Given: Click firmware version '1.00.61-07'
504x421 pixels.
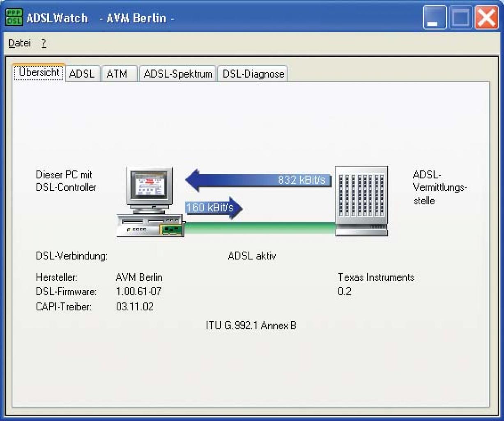Looking at the screenshot, I should coord(138,292).
